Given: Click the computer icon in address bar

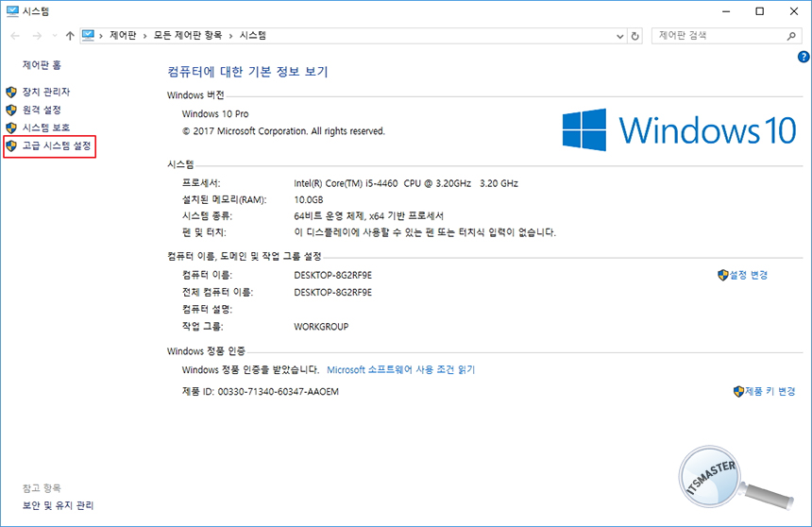Looking at the screenshot, I should coord(89,35).
